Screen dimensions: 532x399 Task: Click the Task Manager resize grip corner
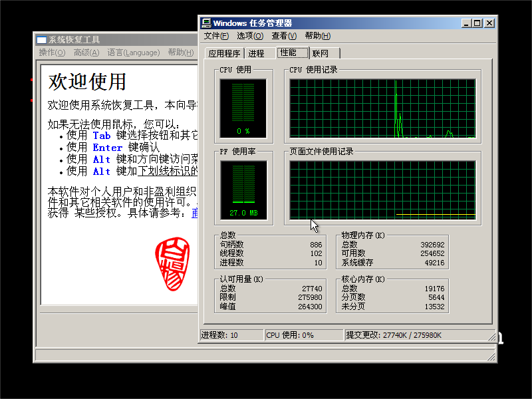(x=491, y=336)
